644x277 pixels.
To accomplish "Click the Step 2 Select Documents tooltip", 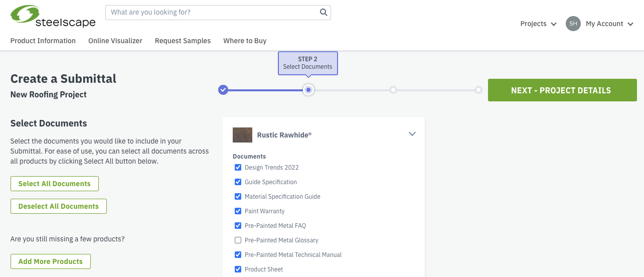I will coord(308,63).
